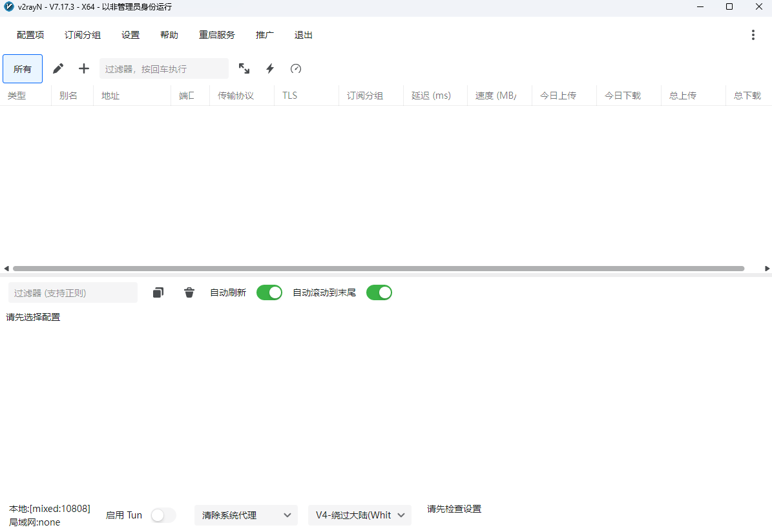
Task: Open the 设置 menu
Action: pyautogui.click(x=130, y=35)
